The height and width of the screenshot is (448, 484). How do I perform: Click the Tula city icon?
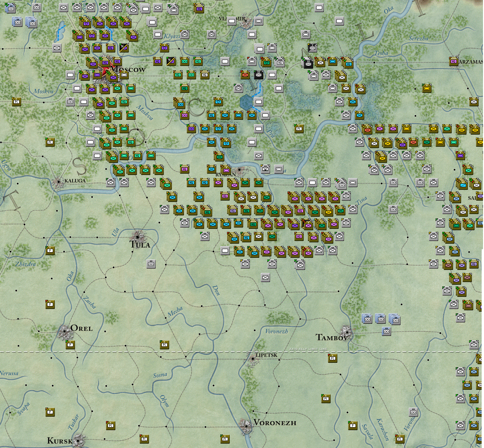138,237
